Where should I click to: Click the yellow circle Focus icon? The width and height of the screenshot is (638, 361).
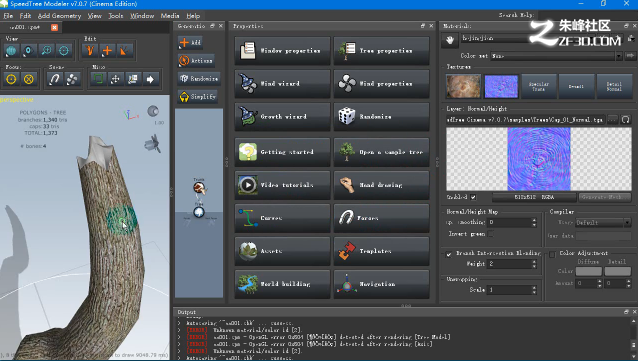click(x=11, y=79)
